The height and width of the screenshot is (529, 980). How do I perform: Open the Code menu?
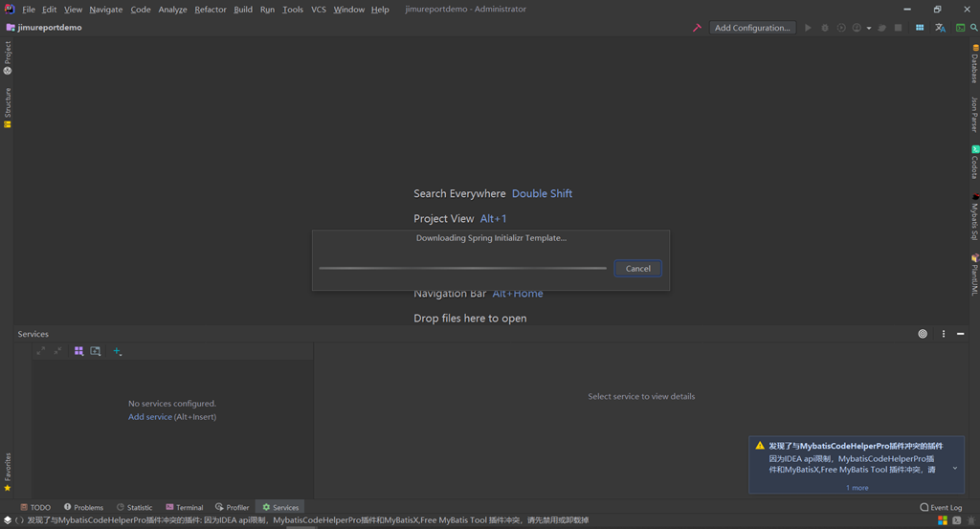[141, 10]
